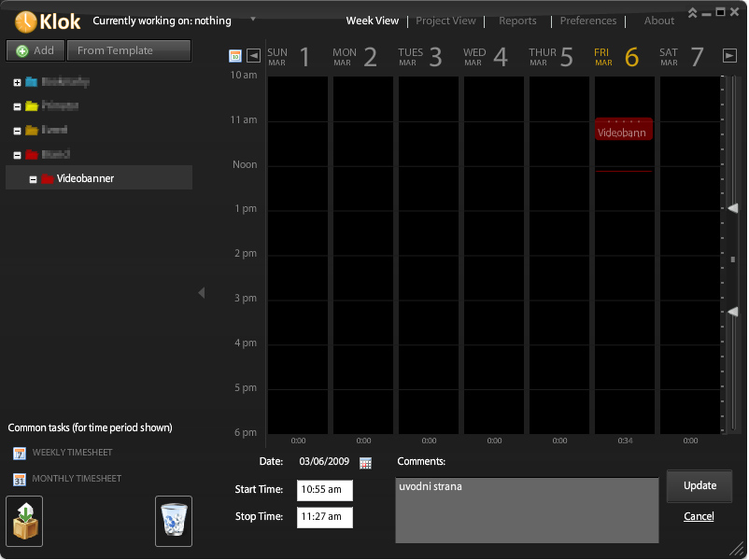Open the Weekly Timesheet report
This screenshot has width=749, height=560.
coord(72,452)
